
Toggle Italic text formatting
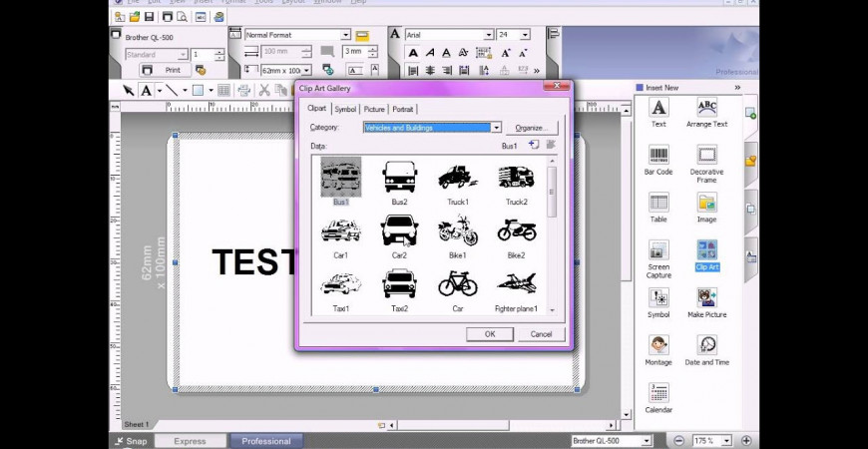[430, 53]
